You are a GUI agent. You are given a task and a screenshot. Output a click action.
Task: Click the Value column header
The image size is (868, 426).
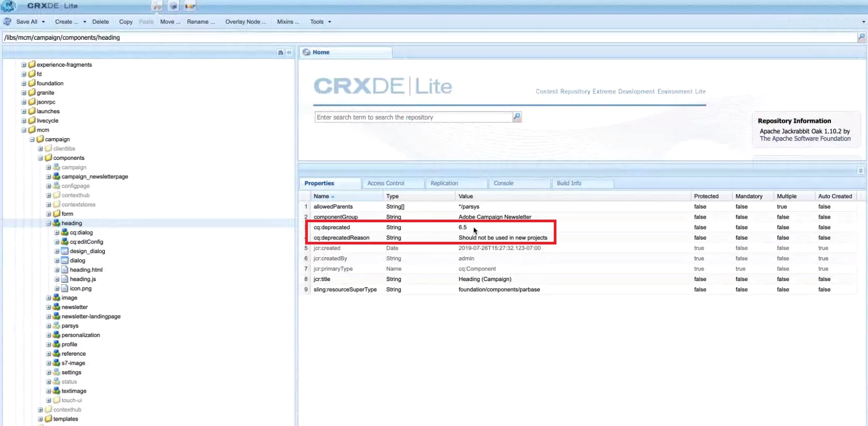click(573, 196)
